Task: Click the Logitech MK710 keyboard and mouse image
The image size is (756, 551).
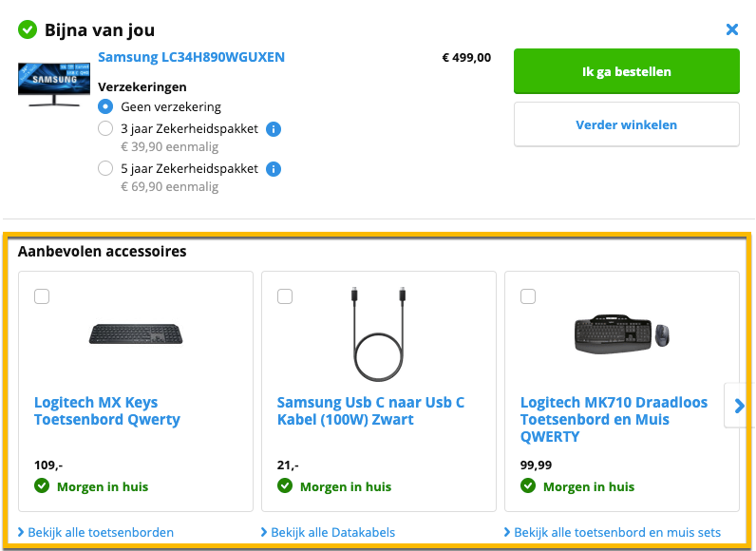Action: [622, 332]
